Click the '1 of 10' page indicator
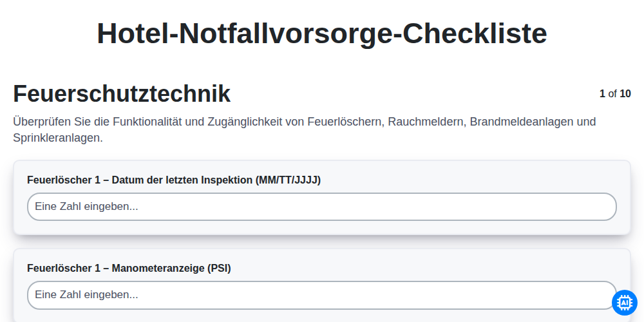 point(615,94)
